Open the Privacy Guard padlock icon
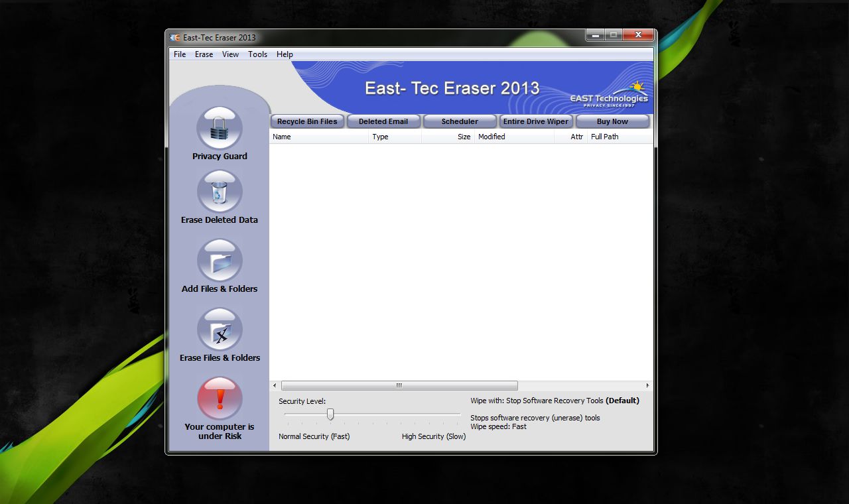Viewport: 849px width, 504px height. coord(220,128)
